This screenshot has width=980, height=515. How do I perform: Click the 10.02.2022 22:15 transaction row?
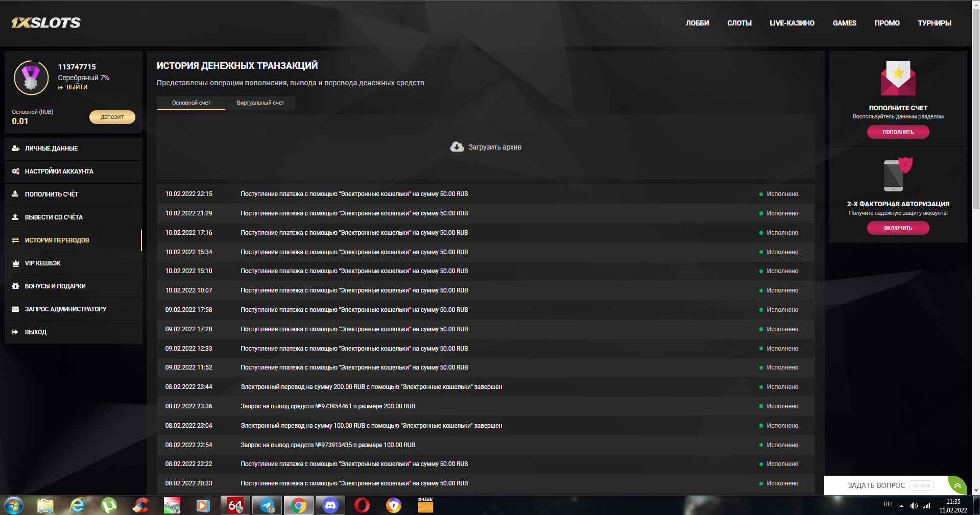tap(486, 194)
